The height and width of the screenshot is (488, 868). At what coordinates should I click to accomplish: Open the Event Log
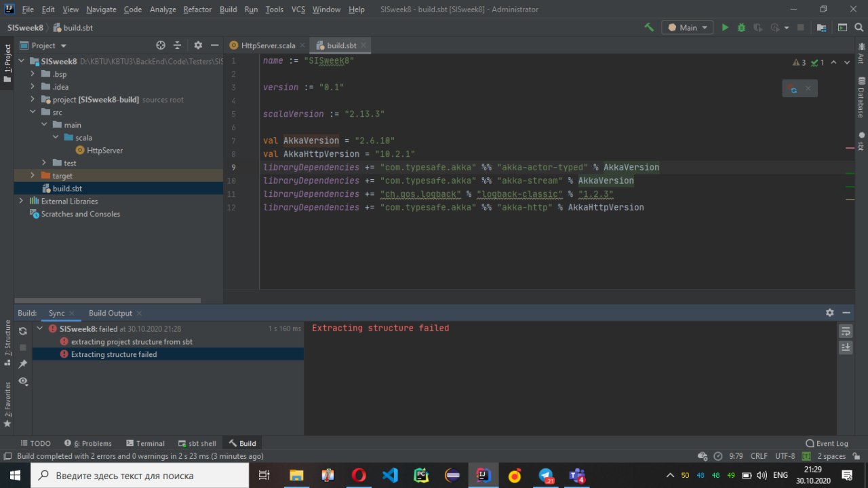827,443
